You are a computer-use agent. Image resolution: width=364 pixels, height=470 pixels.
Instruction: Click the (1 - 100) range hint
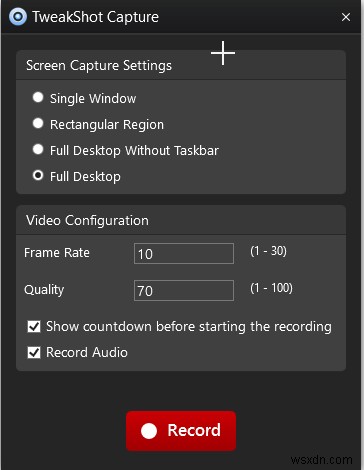271,288
